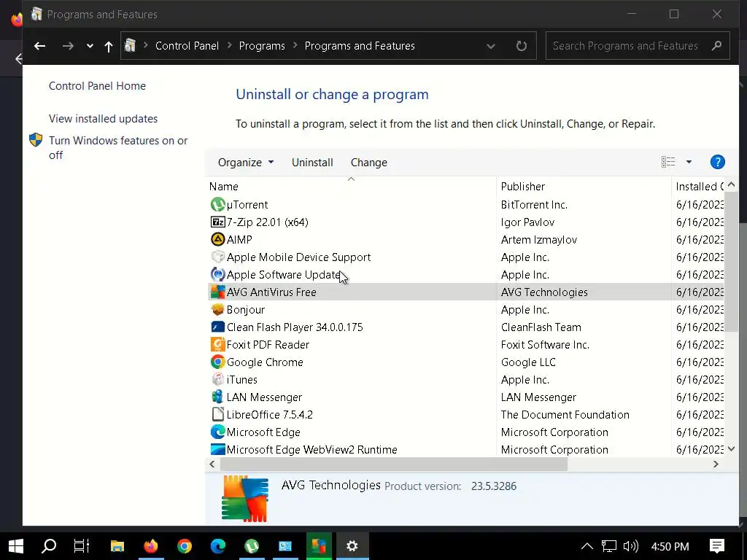Click the BitTorrent Inc. publisher cell
This screenshot has height=560, width=747.
click(534, 205)
